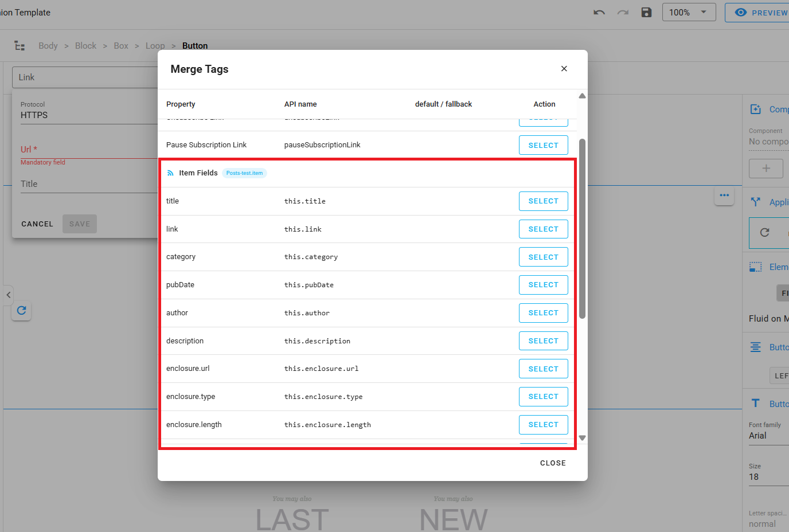Collapse left panel with chevron arrow

point(8,295)
